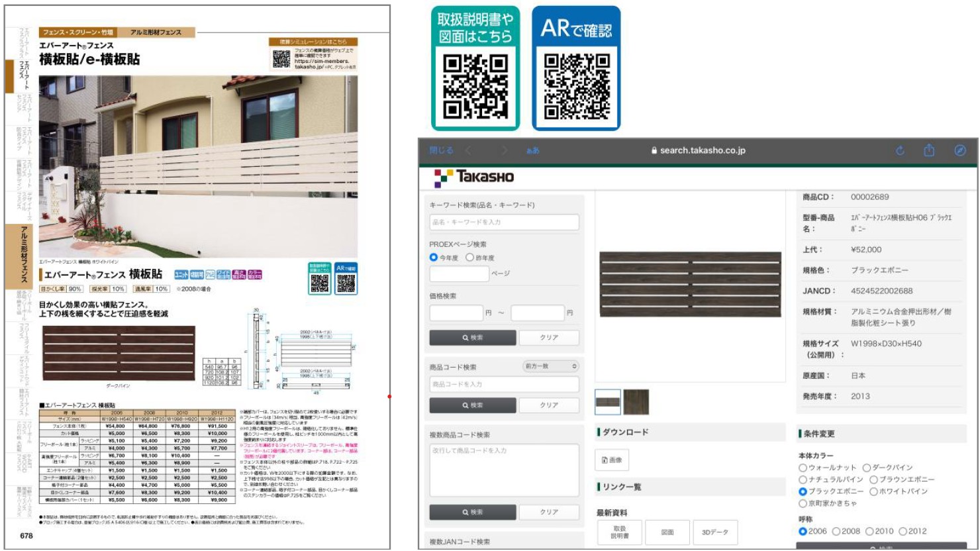Choose the ホワイトパイン body color
This screenshot has height=551, width=980.
(x=873, y=491)
